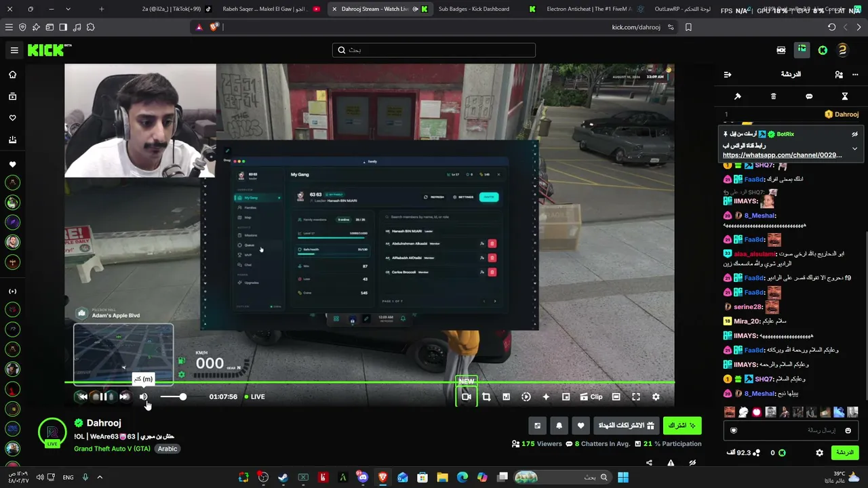Viewport: 868px width, 488px height.
Task: Click the replay circle icon in the player
Action: [x=526, y=396]
